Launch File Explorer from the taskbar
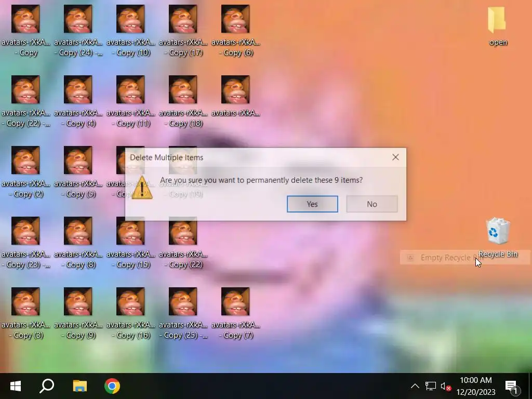 (x=79, y=386)
